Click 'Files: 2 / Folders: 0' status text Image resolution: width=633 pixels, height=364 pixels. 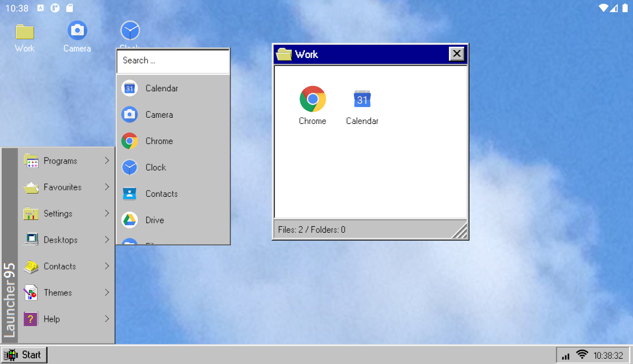312,229
